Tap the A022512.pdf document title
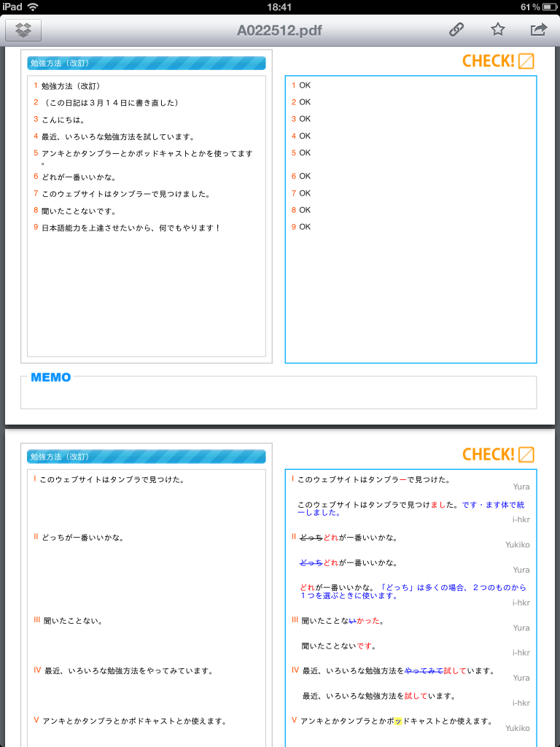The height and width of the screenshot is (747, 560). (279, 31)
